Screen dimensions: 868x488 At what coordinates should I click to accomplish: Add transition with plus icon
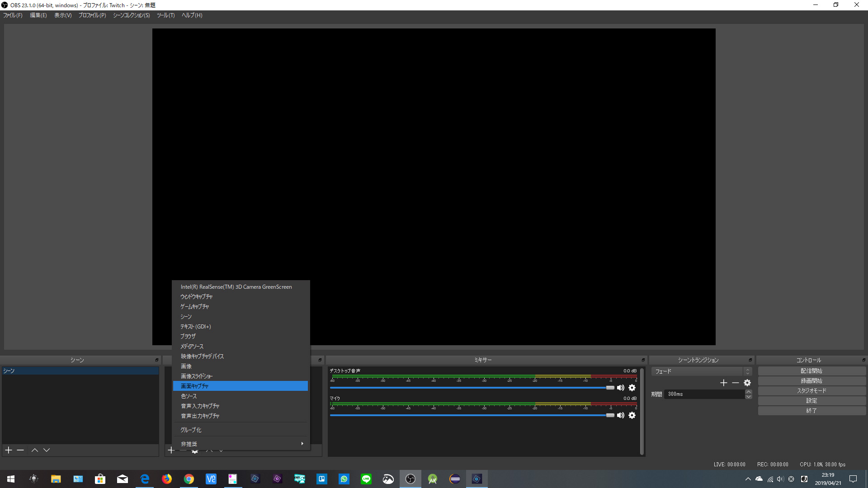click(723, 383)
